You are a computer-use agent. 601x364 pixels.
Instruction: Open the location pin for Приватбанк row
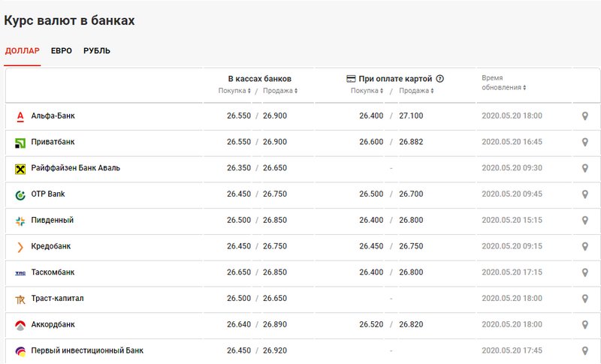point(585,142)
